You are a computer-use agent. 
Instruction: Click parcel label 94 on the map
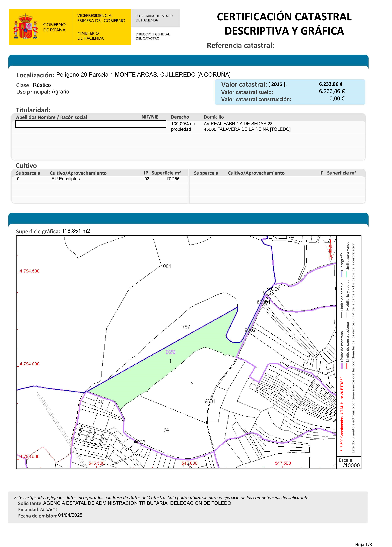click(166, 430)
